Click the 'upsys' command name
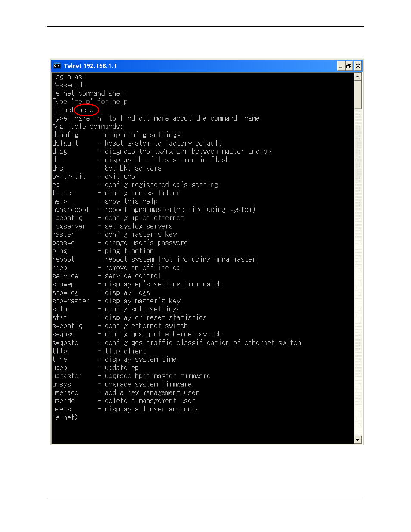This screenshot has height=532, width=411. 62,385
